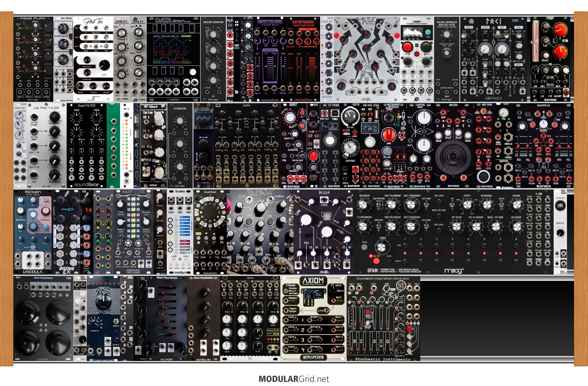Open the Make Noise Bruxa module
The image size is (588, 386).
coord(323,232)
